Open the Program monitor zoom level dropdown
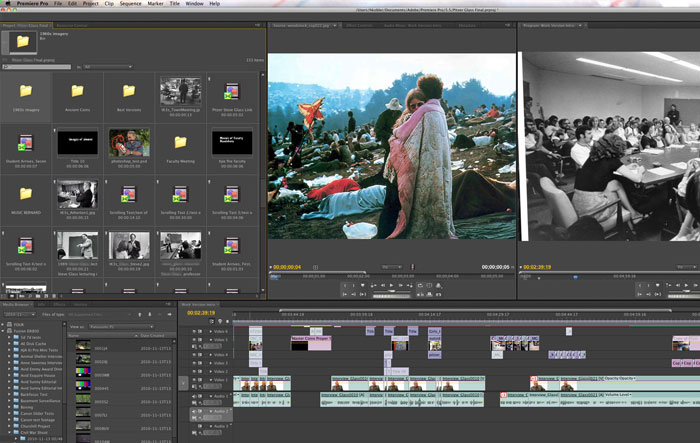The height and width of the screenshot is (443, 700). [688, 267]
